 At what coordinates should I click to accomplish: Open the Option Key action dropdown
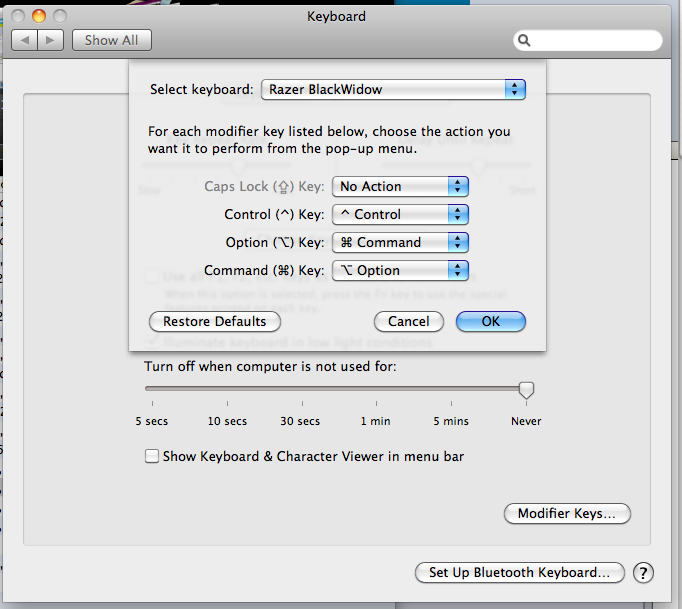[400, 242]
